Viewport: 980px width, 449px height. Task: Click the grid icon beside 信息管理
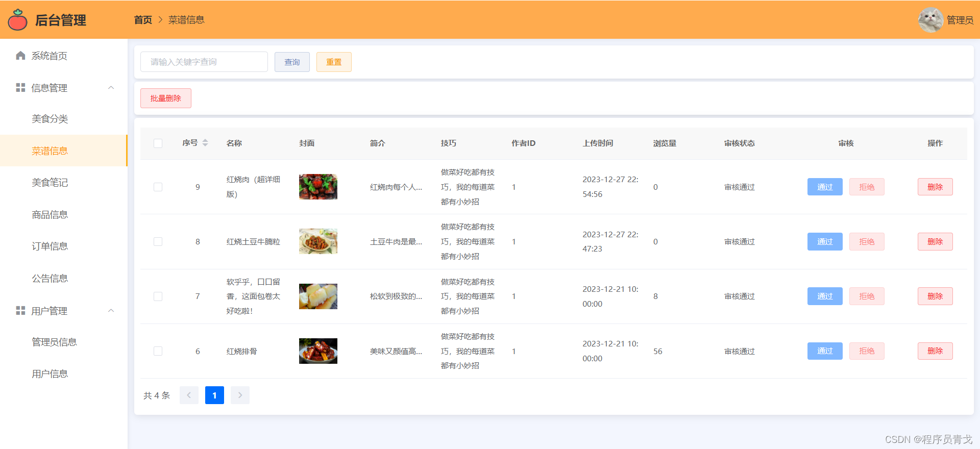click(x=20, y=88)
